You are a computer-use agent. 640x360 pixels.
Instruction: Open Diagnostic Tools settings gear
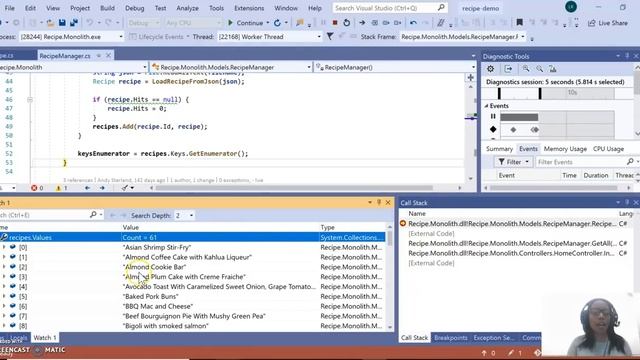click(490, 69)
